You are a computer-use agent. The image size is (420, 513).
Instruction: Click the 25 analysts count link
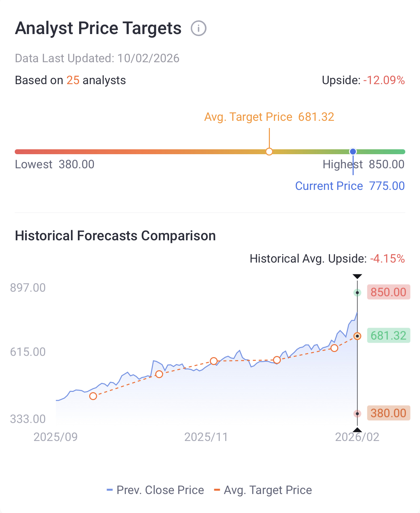click(x=73, y=80)
